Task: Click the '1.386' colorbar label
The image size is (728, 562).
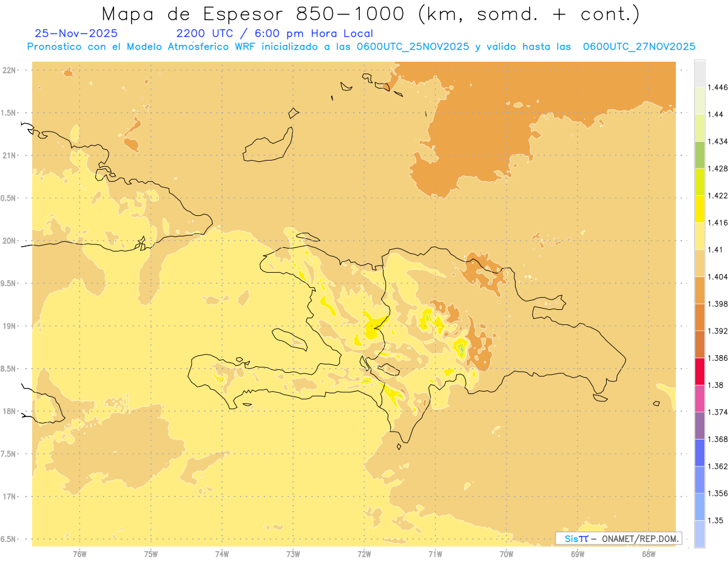Action: click(717, 358)
